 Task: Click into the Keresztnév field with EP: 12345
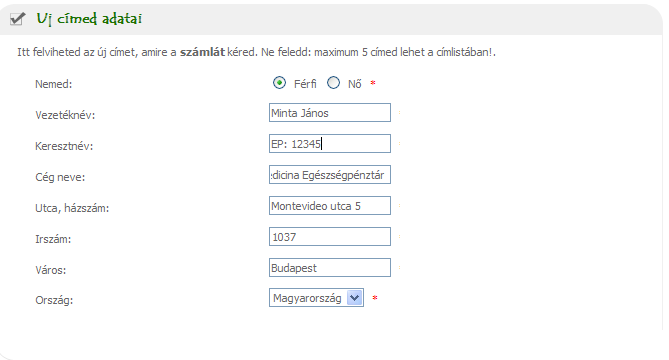(x=330, y=144)
